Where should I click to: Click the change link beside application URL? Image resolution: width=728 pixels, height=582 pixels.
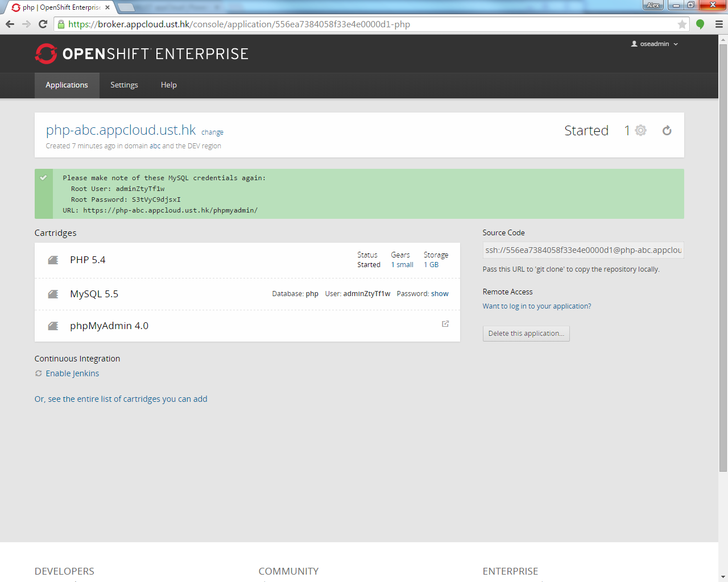point(212,132)
